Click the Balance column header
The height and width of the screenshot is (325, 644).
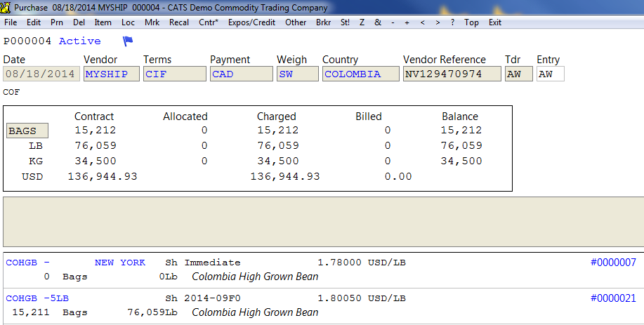[460, 117]
